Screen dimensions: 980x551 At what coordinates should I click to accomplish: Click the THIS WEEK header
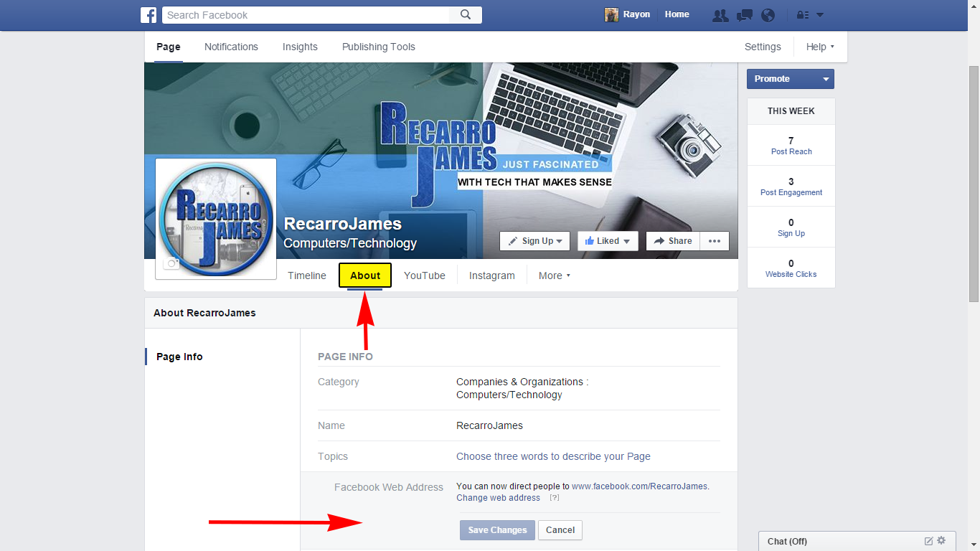[791, 111]
